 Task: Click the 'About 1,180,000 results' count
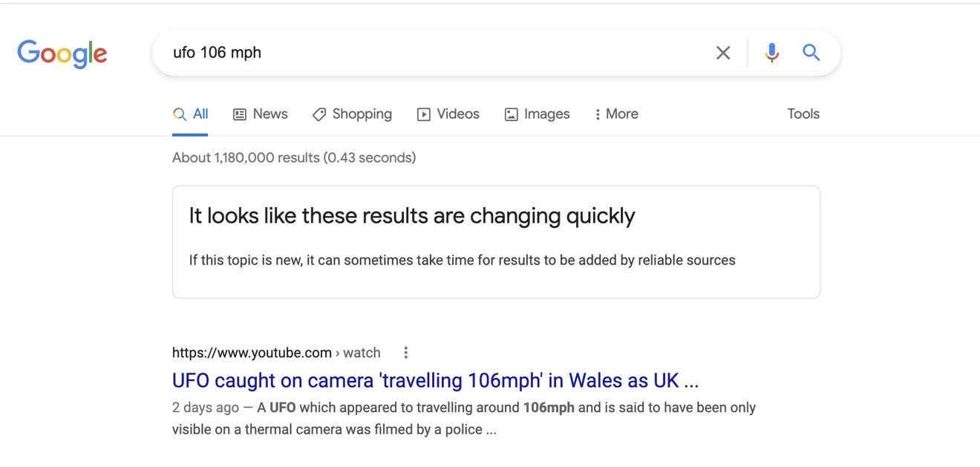[x=294, y=157]
